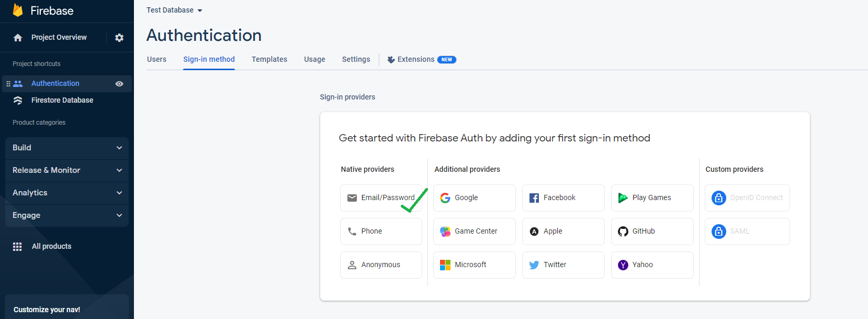This screenshot has width=868, height=319.
Task: Select the Game Center provider
Action: point(475,232)
